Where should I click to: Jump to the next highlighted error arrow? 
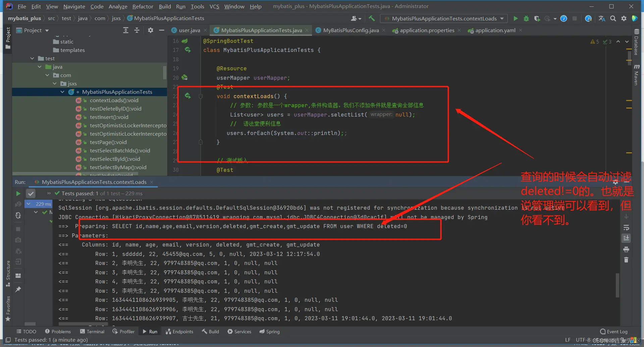point(627,42)
